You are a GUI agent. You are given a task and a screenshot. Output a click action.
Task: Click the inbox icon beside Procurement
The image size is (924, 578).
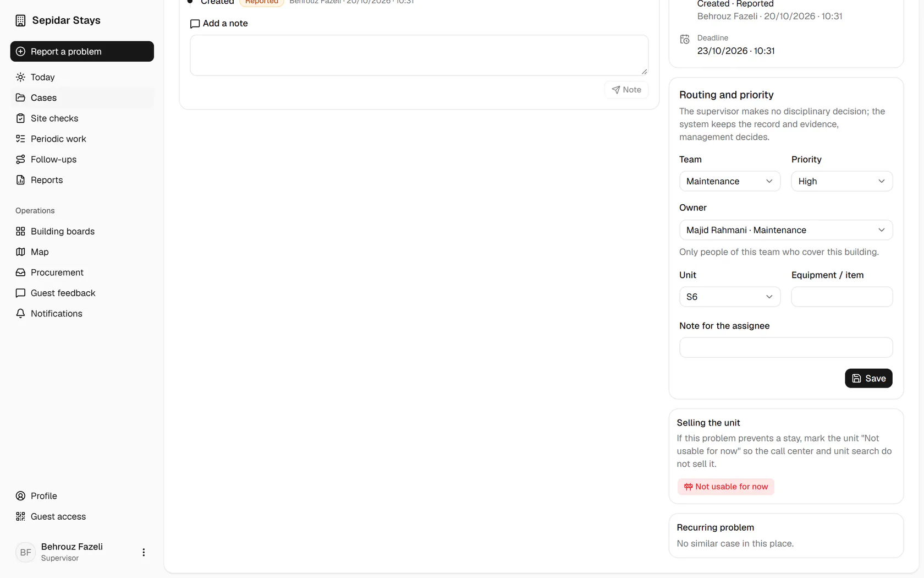20,272
